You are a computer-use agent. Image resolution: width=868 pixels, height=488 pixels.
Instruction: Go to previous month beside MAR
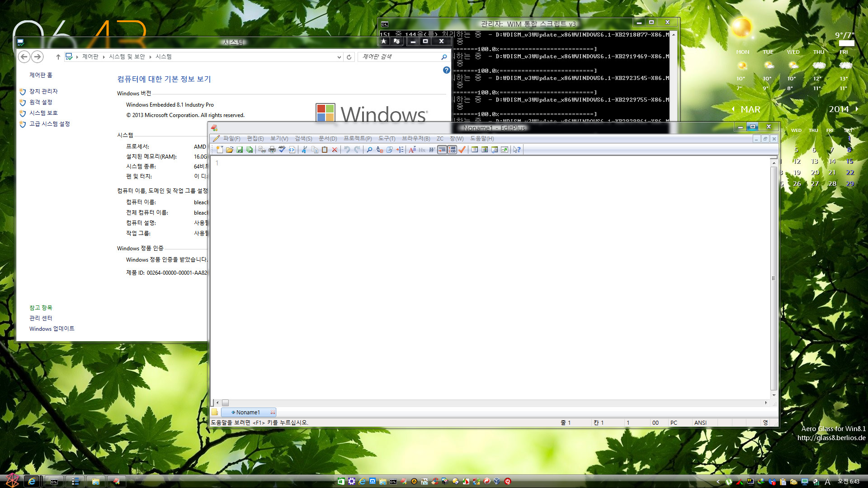click(x=733, y=109)
